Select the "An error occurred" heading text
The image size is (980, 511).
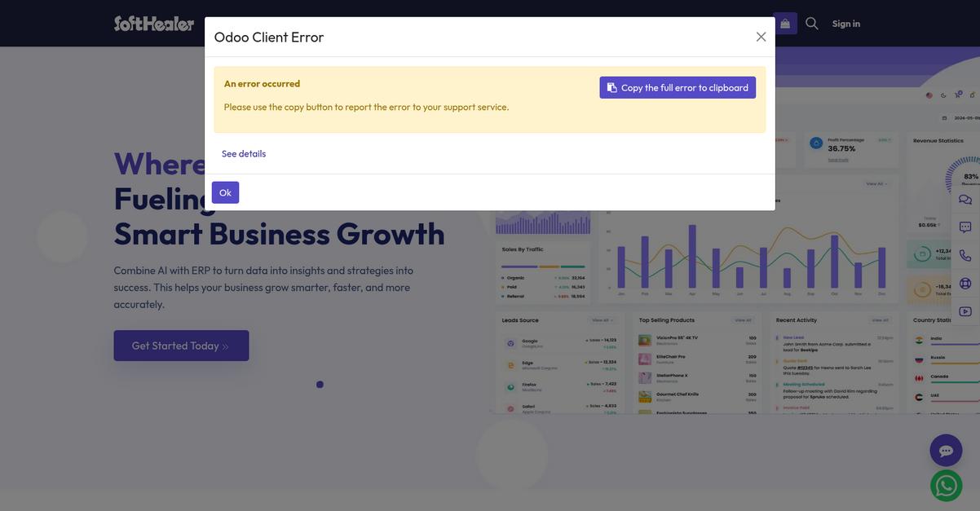(x=262, y=84)
